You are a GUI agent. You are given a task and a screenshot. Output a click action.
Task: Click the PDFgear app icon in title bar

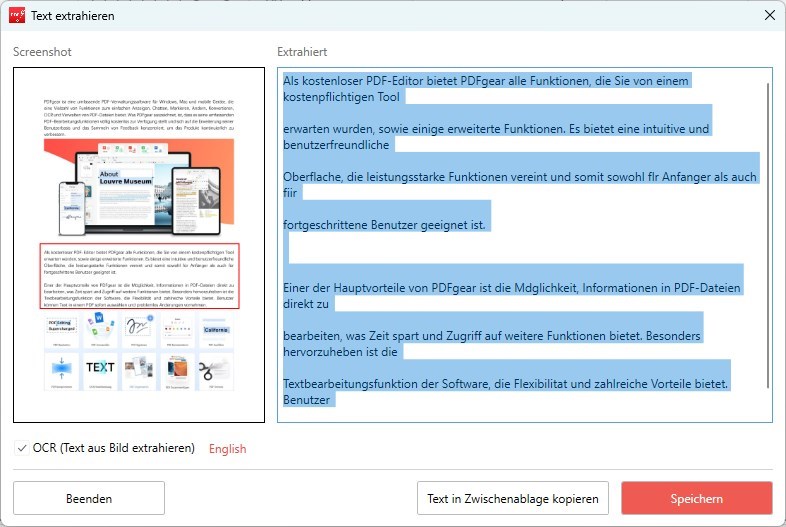[17, 16]
